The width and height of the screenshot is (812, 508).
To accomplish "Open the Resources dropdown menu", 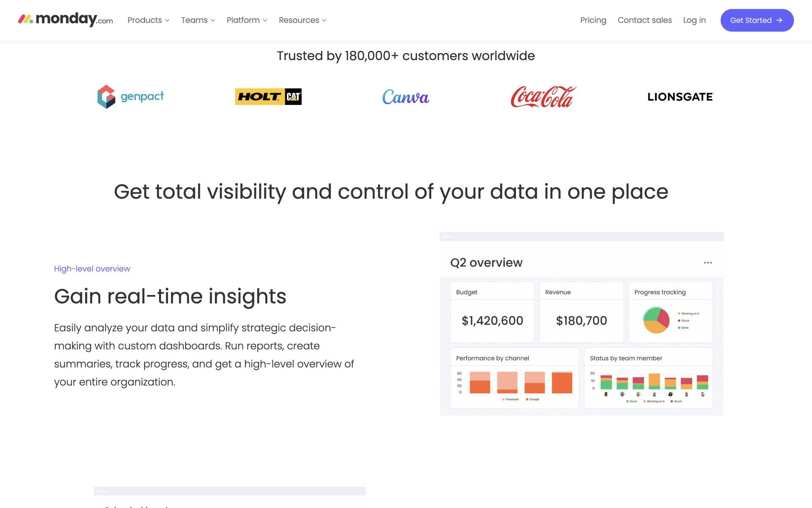I will [302, 20].
